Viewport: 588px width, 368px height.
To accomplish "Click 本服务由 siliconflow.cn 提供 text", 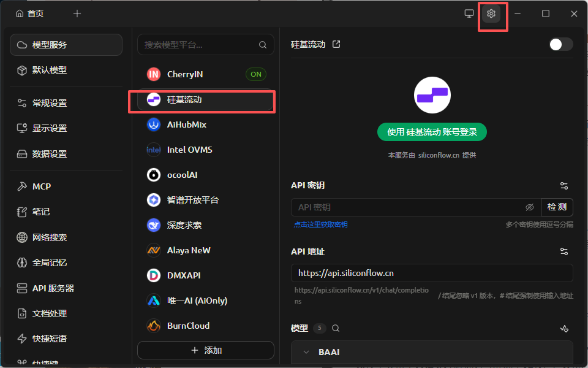I will 432,155.
